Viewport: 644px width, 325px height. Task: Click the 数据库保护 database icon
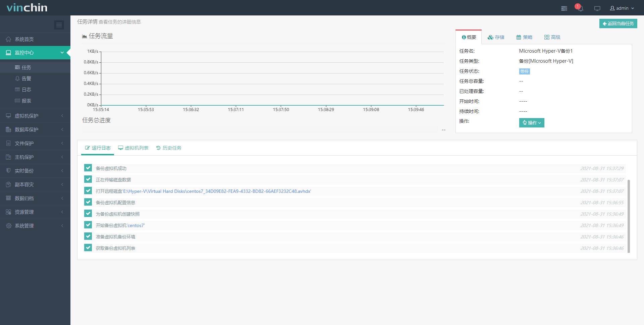click(8, 129)
